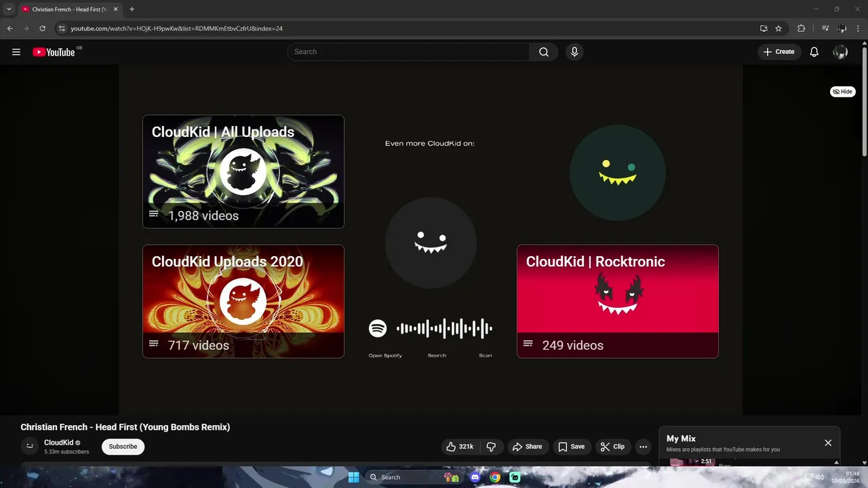
Task: Focus the YouTube search field
Action: click(409, 52)
